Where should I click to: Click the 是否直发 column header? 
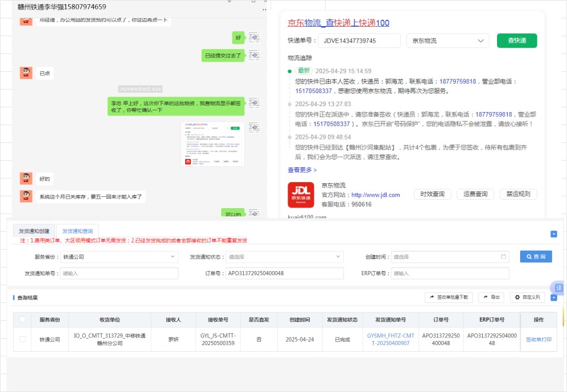click(259, 320)
